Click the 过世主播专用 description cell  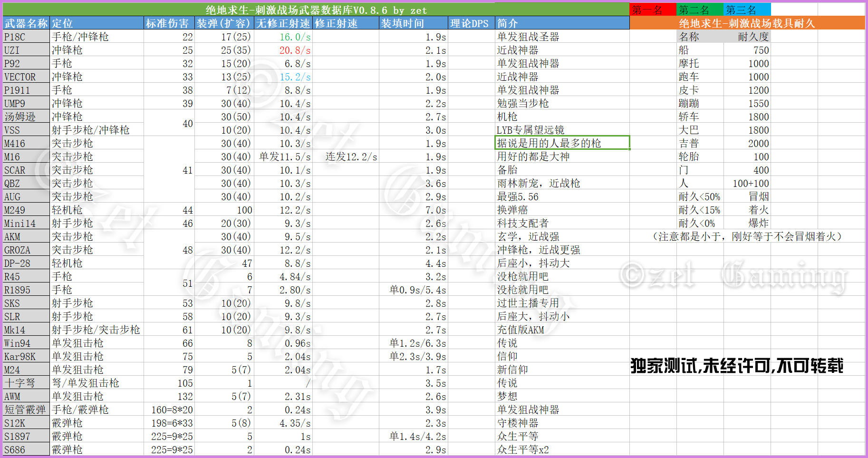pyautogui.click(x=562, y=303)
